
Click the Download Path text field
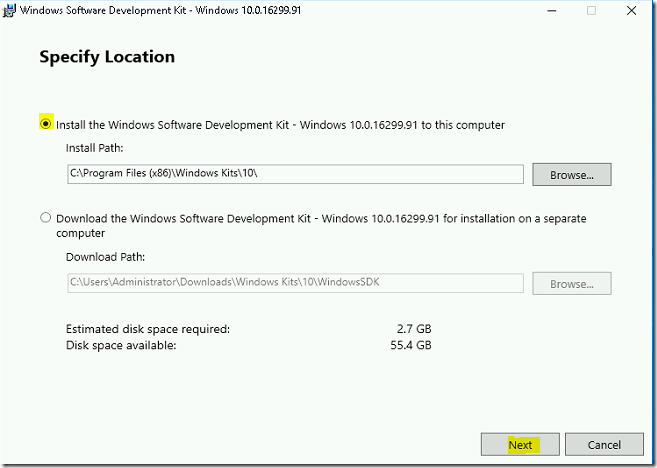coord(295,283)
